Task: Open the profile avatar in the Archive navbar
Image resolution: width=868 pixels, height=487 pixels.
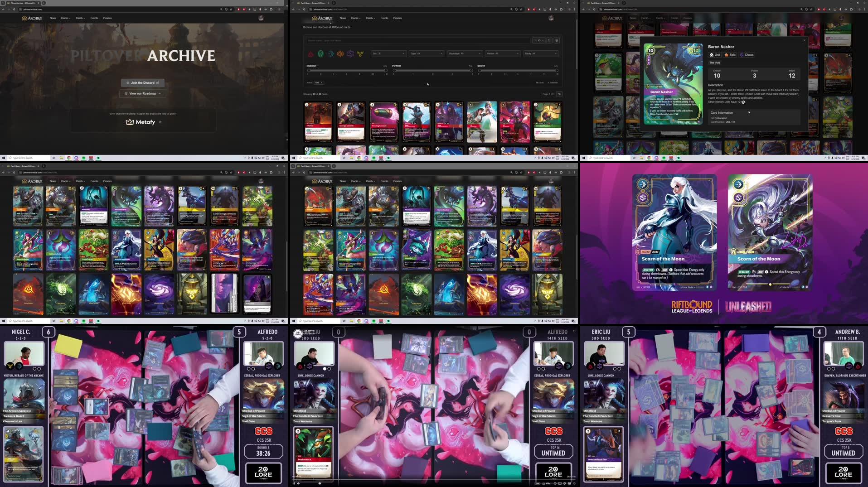Action: pos(551,18)
